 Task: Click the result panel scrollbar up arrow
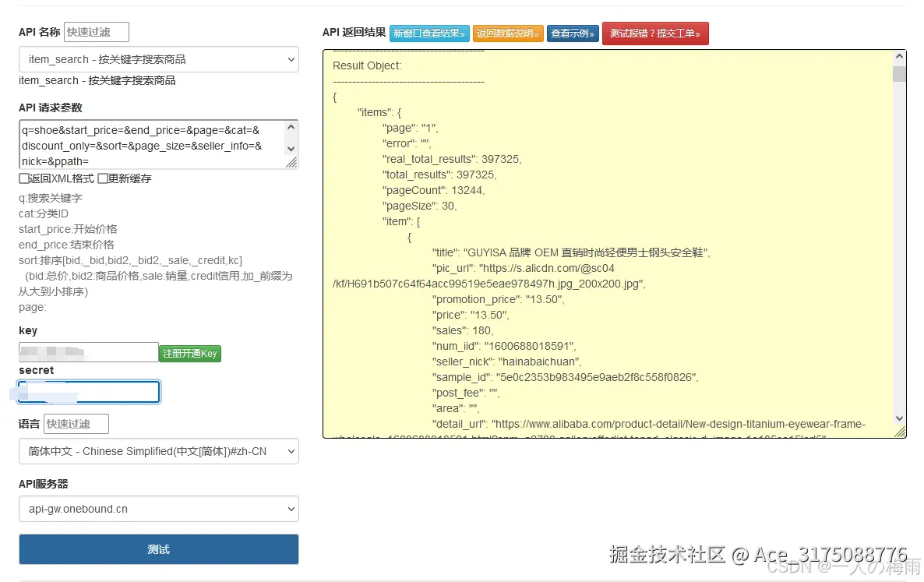(x=899, y=55)
